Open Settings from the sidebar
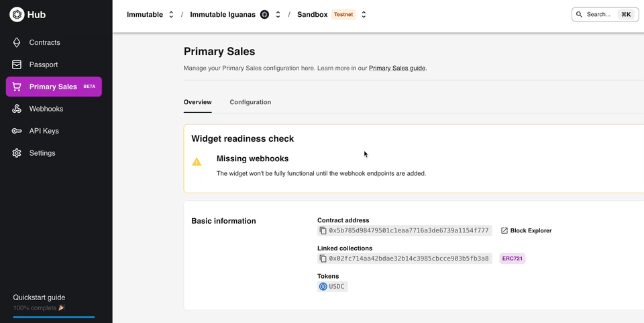This screenshot has height=323, width=644. tap(42, 153)
